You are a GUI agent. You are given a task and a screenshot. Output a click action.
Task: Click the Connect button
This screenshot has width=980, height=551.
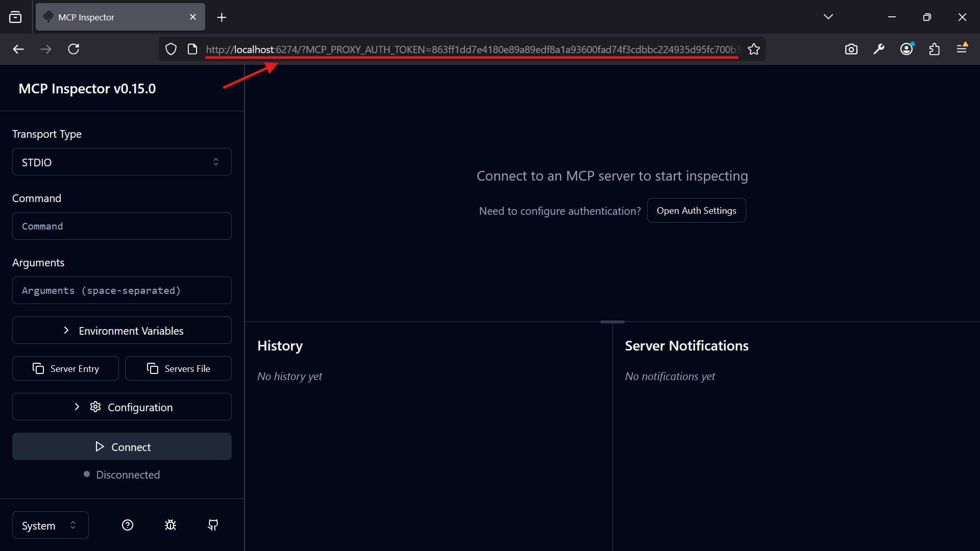(x=122, y=446)
